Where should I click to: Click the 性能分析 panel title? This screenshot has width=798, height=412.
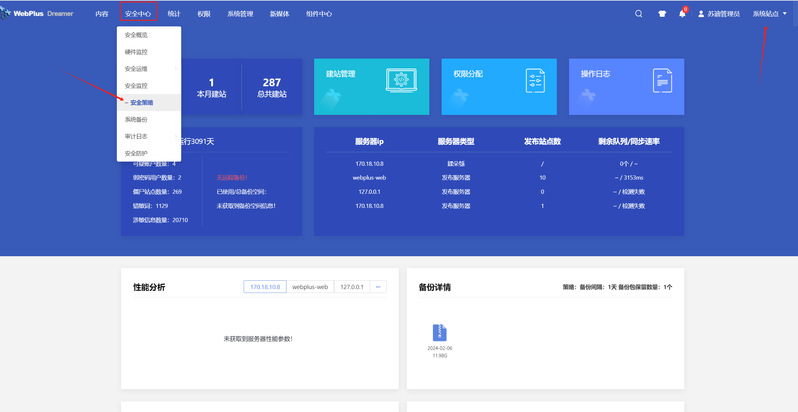(x=149, y=287)
